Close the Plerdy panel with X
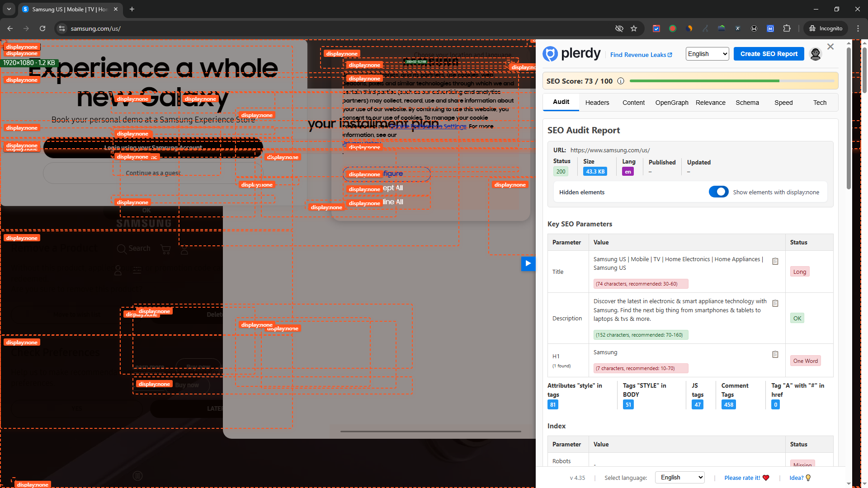 [x=830, y=47]
